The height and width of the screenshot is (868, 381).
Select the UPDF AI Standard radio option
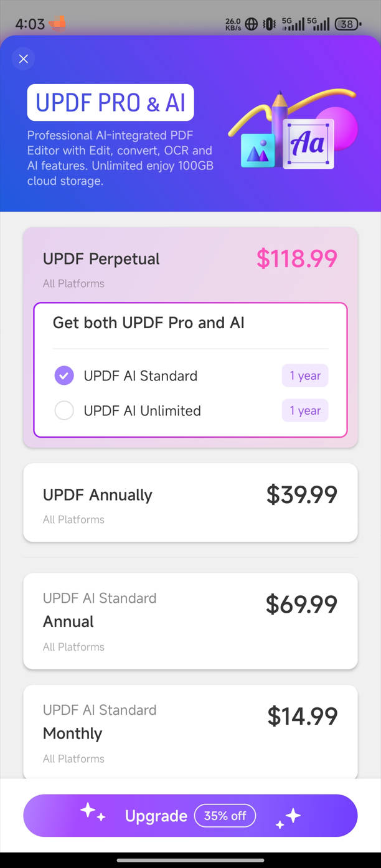point(64,375)
